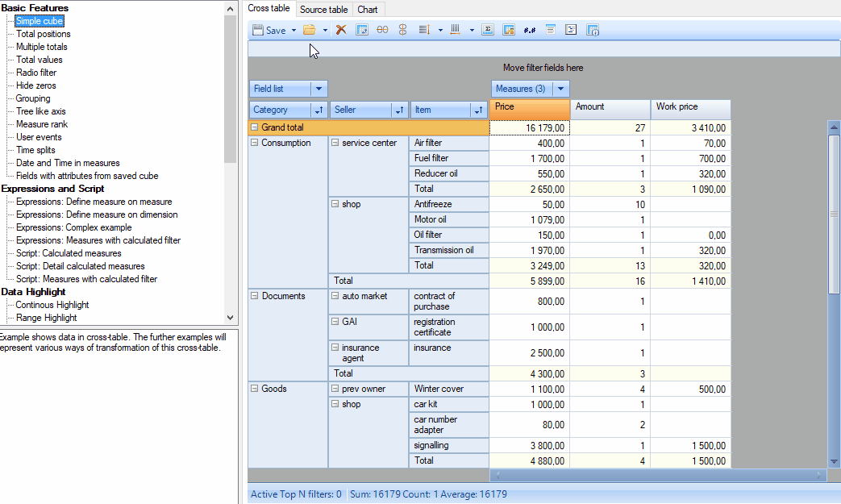Click the sigma totals icon in toolbar
This screenshot has width=841, height=504.
487,30
